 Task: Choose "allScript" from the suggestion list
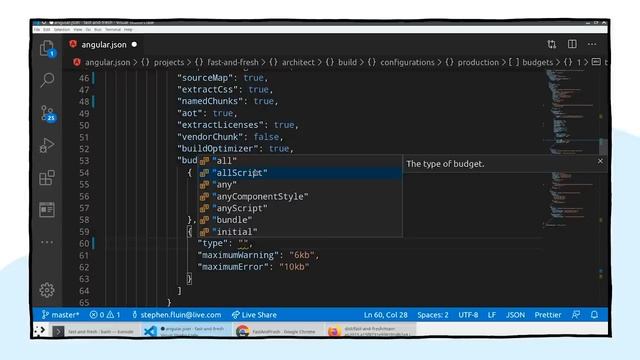[300, 173]
